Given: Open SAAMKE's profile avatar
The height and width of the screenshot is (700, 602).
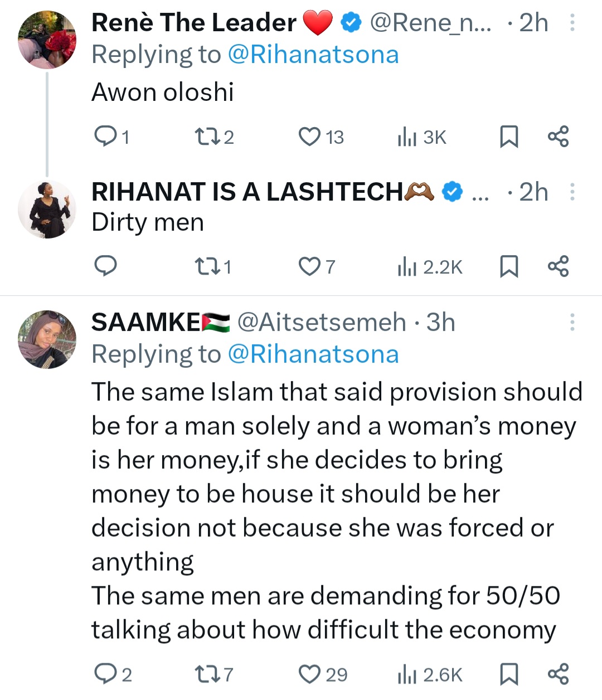Looking at the screenshot, I should 47,339.
